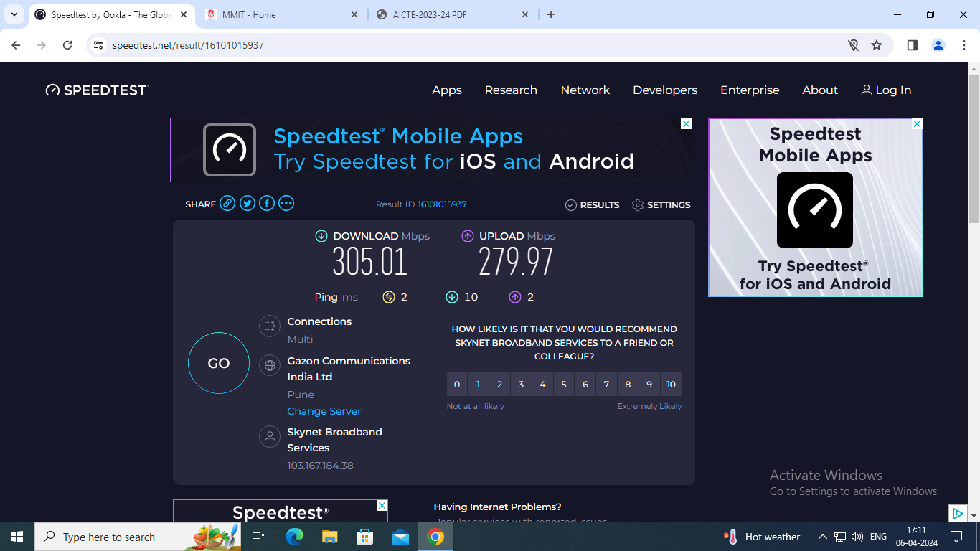Image resolution: width=980 pixels, height=551 pixels.
Task: Open the Settings gear icon
Action: [x=638, y=204]
